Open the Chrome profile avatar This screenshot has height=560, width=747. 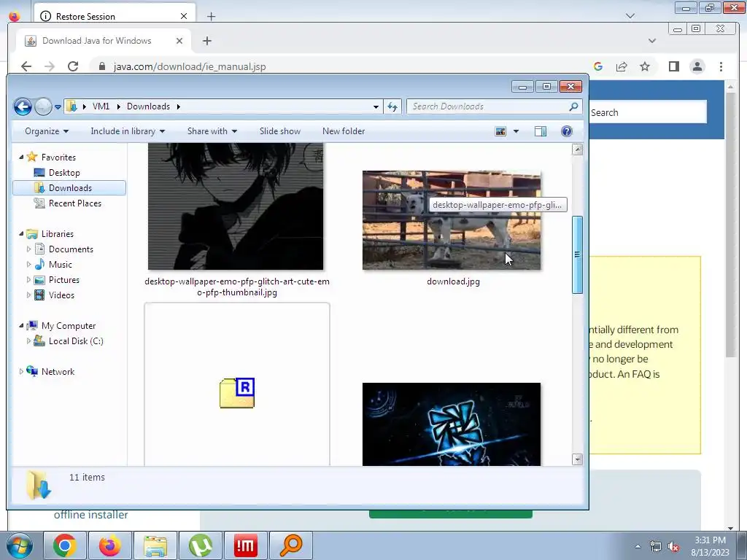coord(697,66)
